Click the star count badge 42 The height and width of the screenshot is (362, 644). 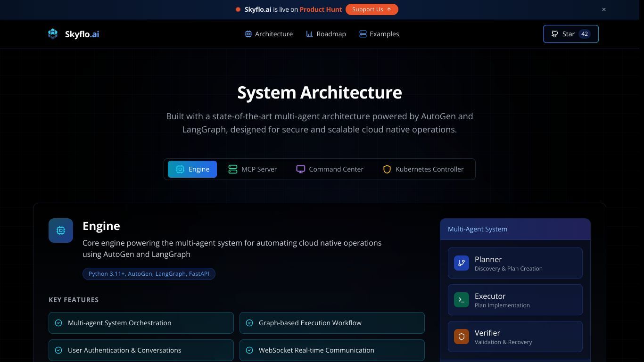pos(585,34)
